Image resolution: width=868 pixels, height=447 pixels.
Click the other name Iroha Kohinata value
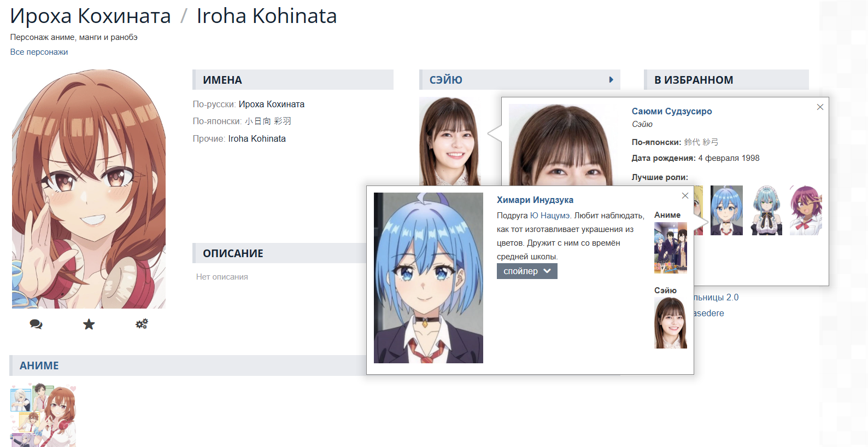coord(257,139)
